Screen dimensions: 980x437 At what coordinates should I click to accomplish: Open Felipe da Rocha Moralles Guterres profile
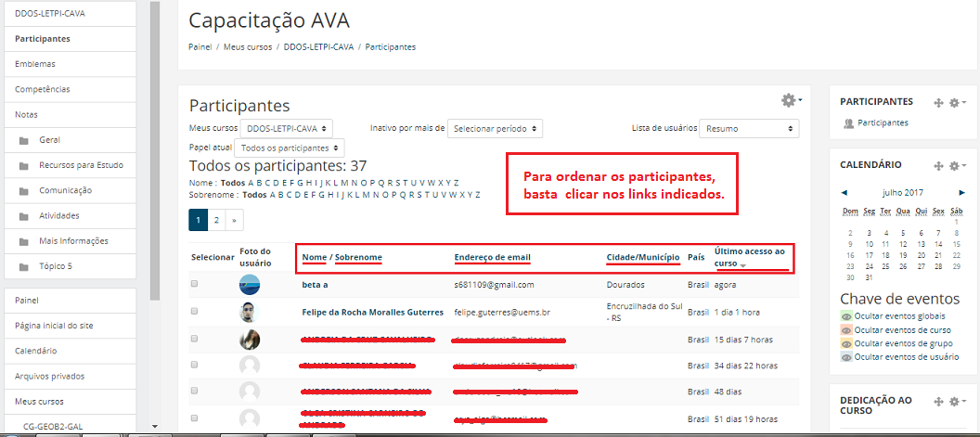[372, 312]
